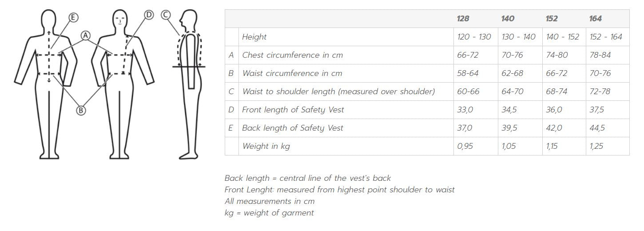Screen dimensions: 644x231
Task: Click the circled D marker on the diagram
Action: pyautogui.click(x=149, y=15)
